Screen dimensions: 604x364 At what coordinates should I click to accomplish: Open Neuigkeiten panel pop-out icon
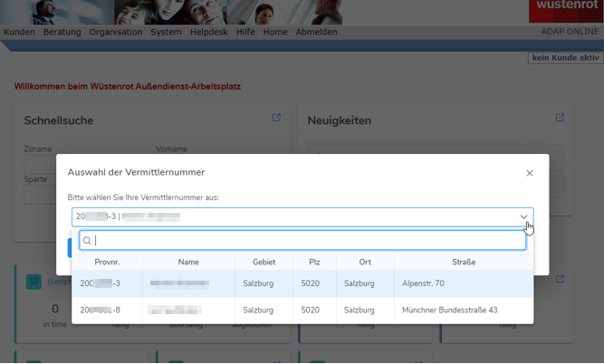(560, 118)
